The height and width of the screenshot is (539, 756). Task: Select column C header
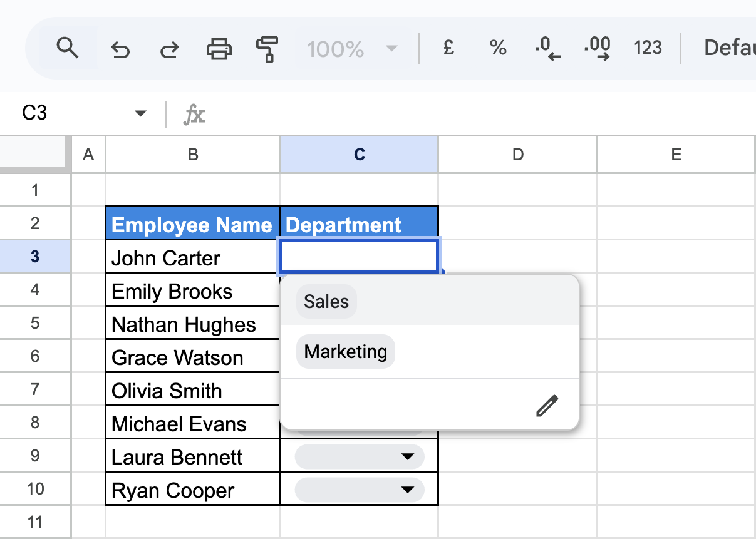coord(360,155)
